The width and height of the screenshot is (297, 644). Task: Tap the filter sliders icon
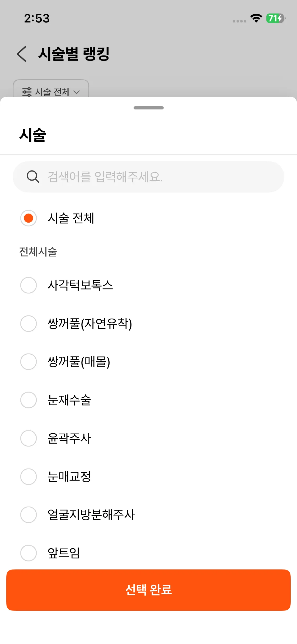27,92
